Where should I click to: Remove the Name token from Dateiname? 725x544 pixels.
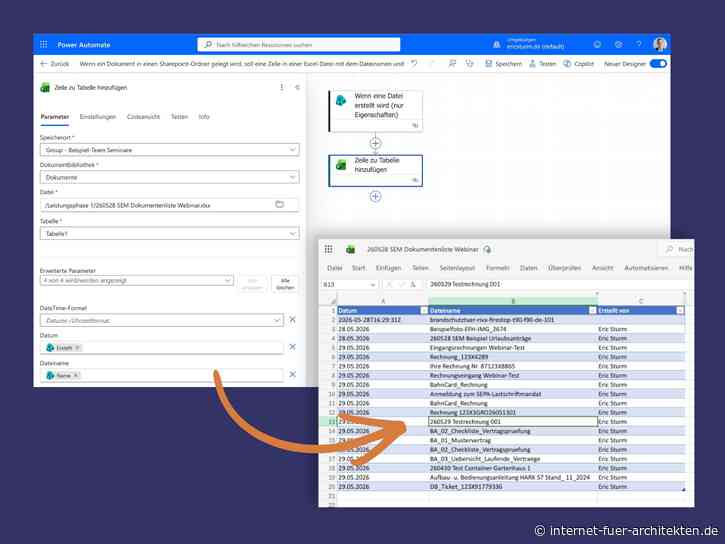pyautogui.click(x=76, y=375)
